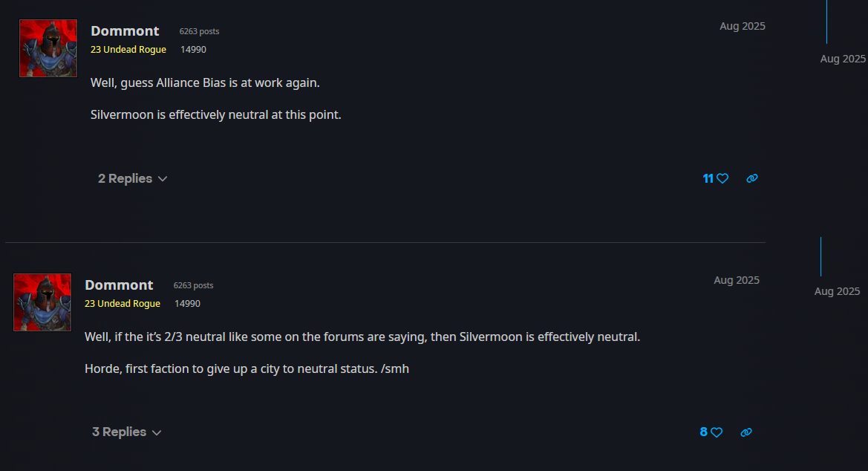Open Dommont username on second post
This screenshot has width=868, height=471.
pyautogui.click(x=119, y=285)
